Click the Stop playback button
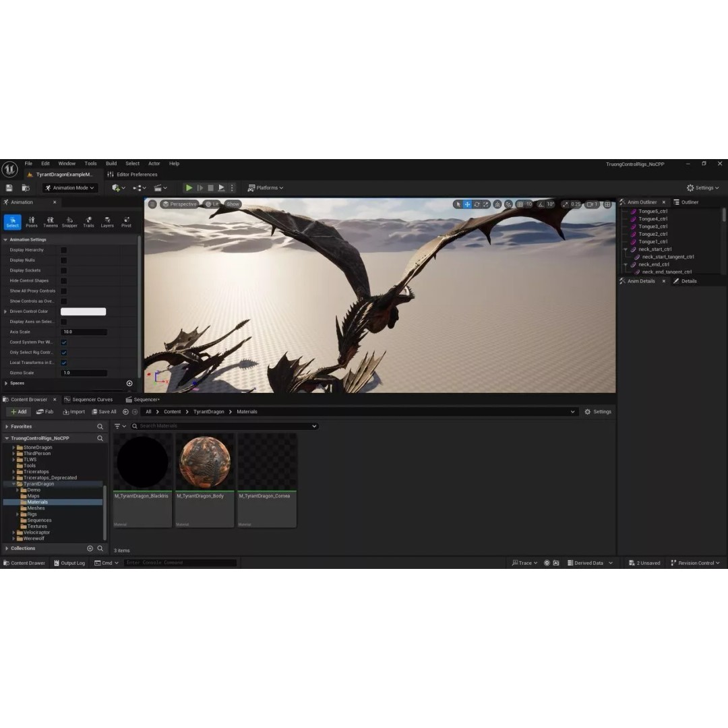The height and width of the screenshot is (728, 728). pos(211,188)
